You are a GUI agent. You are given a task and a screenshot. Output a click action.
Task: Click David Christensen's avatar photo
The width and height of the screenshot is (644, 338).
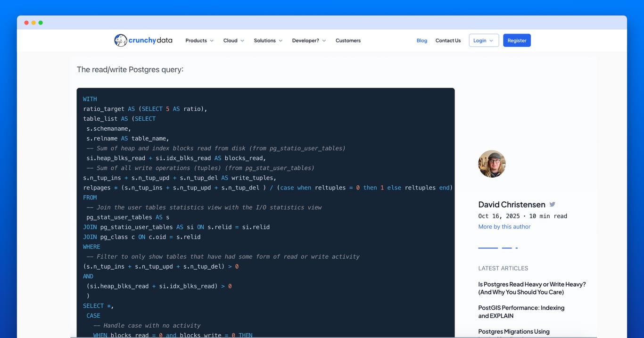point(492,164)
